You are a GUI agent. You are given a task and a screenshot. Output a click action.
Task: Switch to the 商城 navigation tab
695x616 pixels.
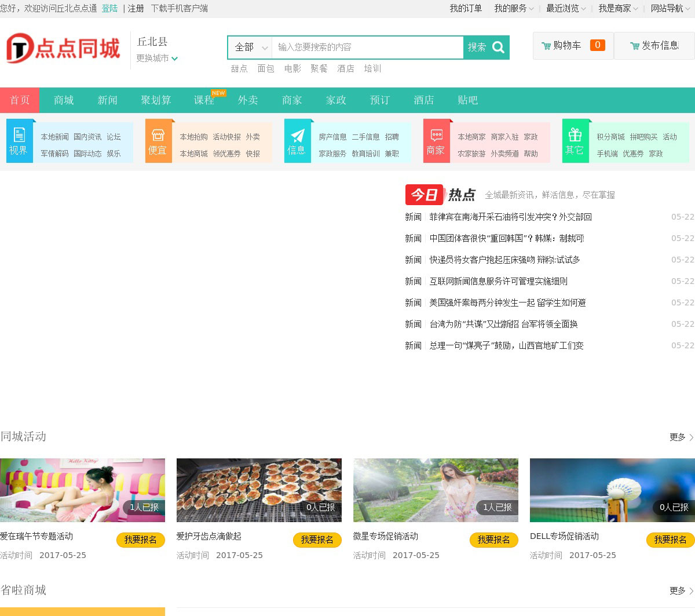click(x=64, y=100)
